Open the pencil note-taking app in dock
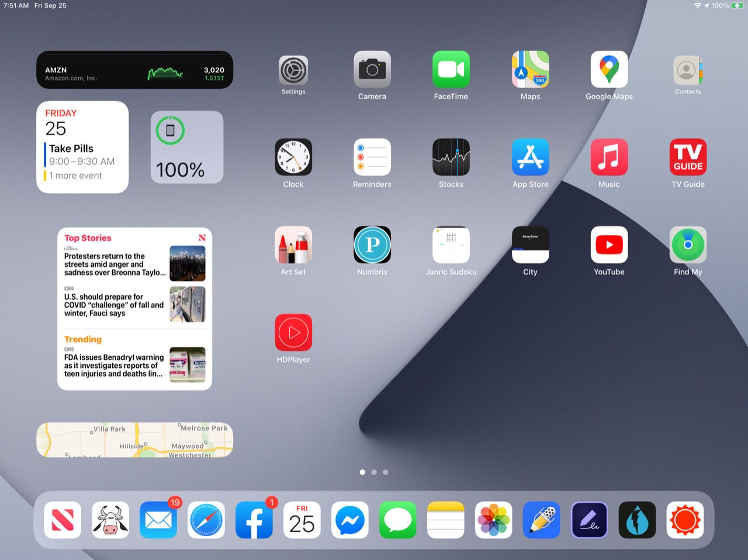 coord(542,520)
